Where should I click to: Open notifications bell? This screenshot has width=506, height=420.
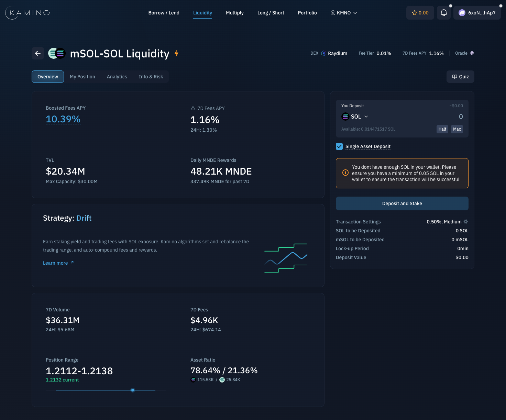444,13
